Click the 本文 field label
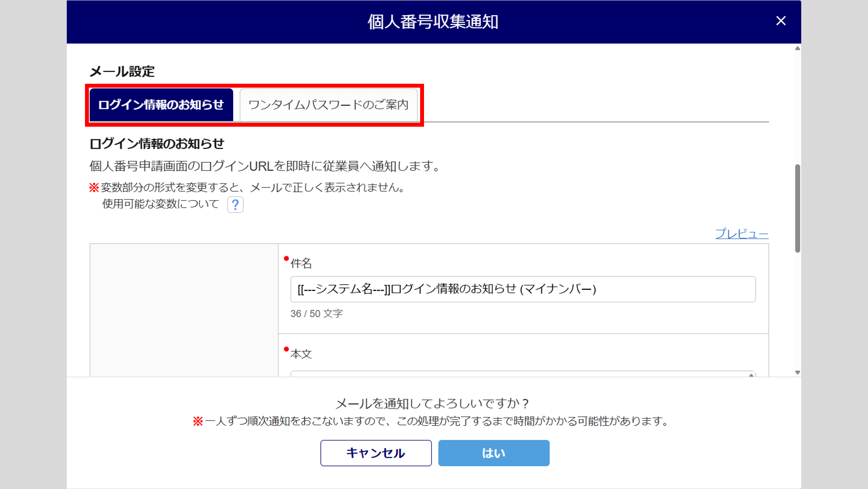This screenshot has height=489, width=868. point(301,354)
